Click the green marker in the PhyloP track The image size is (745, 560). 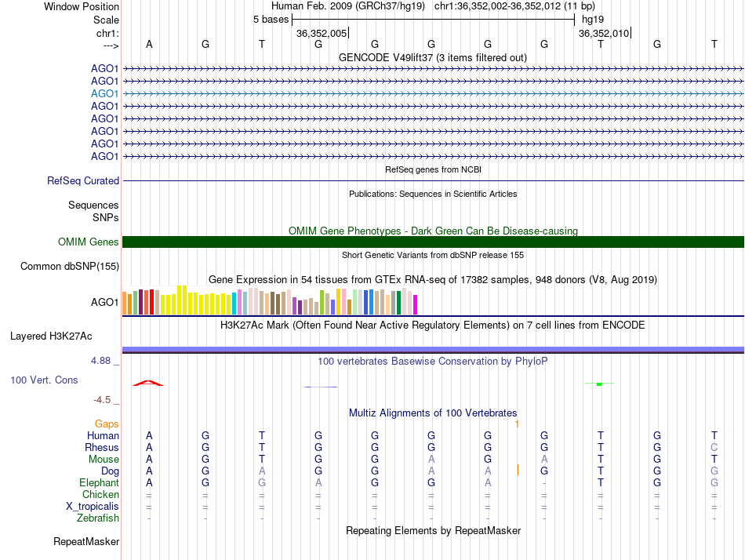[x=599, y=384]
